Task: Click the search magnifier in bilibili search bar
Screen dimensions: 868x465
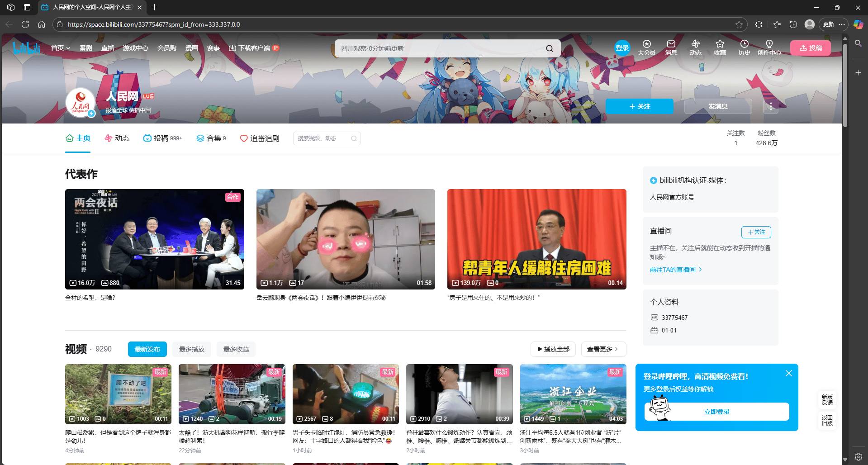Action: tap(550, 48)
